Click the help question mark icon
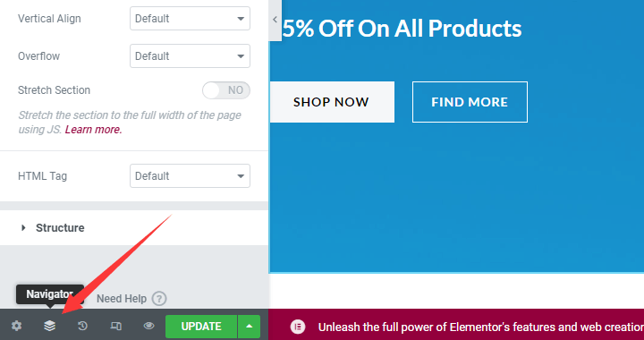 pyautogui.click(x=159, y=299)
